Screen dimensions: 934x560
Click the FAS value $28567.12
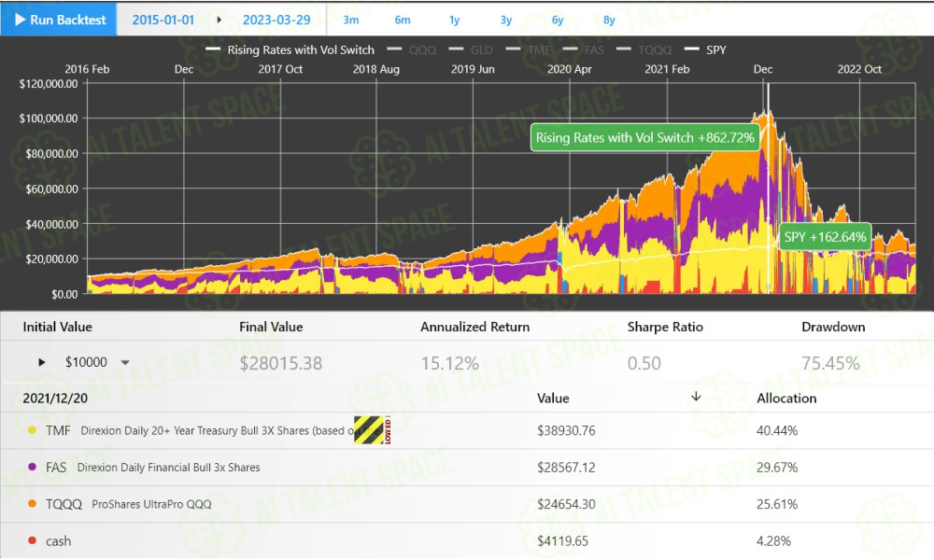click(x=566, y=468)
